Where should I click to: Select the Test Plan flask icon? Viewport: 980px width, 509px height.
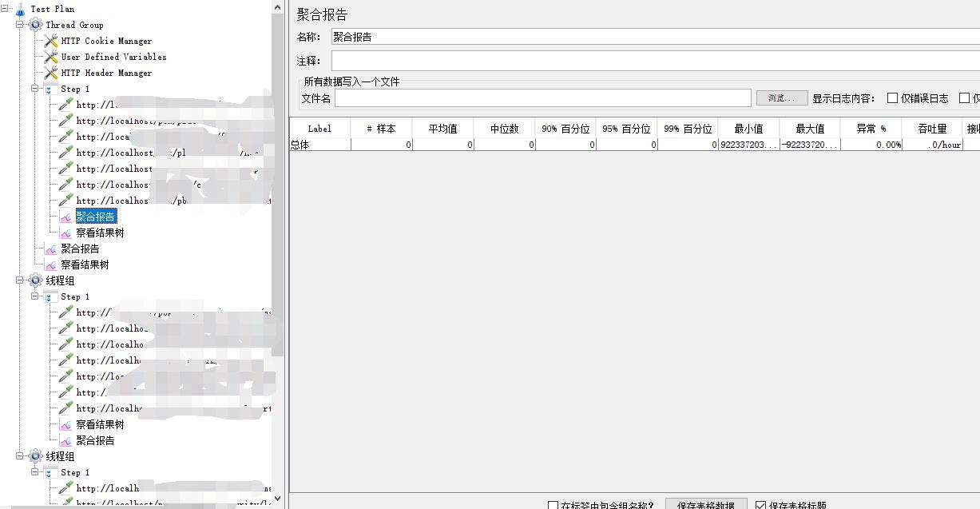pyautogui.click(x=19, y=9)
